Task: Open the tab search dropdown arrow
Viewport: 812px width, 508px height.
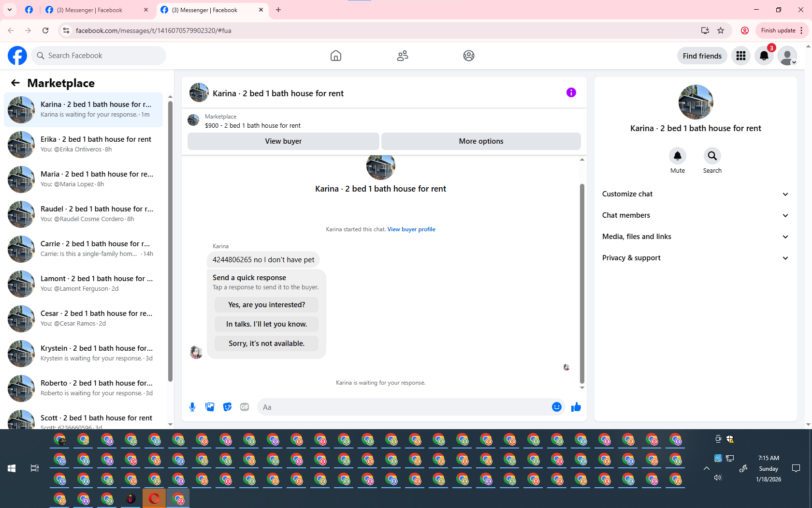Action: click(10, 10)
